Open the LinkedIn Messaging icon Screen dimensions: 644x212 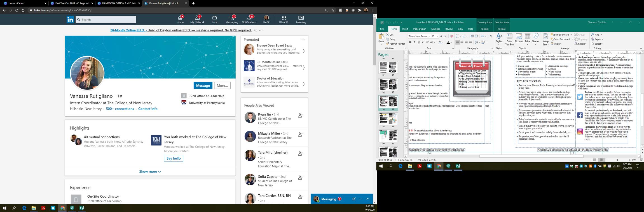click(232, 19)
